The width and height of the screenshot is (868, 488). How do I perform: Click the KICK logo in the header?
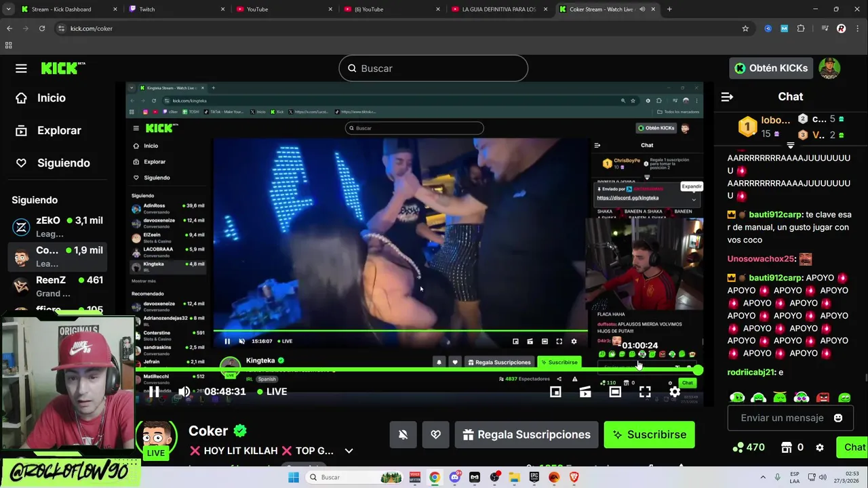tap(63, 68)
